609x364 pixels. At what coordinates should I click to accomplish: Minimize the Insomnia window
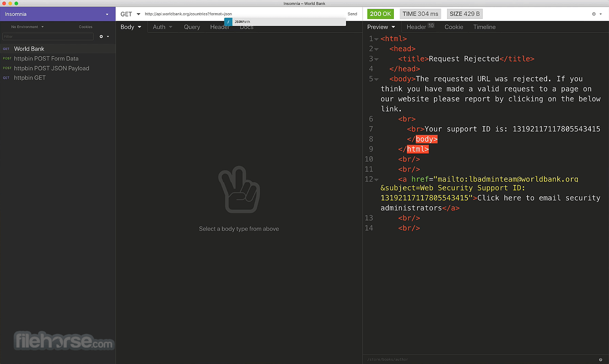(10, 3)
